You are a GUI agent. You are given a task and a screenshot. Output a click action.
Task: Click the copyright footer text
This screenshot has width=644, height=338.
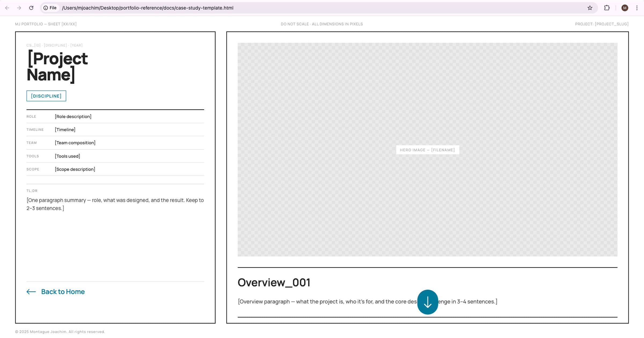pyautogui.click(x=60, y=331)
